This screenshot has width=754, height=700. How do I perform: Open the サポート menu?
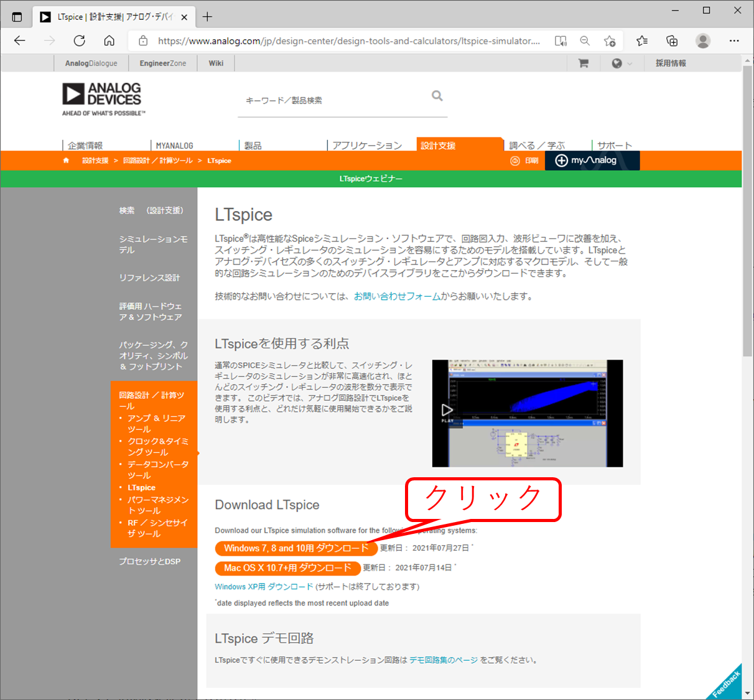click(x=615, y=146)
